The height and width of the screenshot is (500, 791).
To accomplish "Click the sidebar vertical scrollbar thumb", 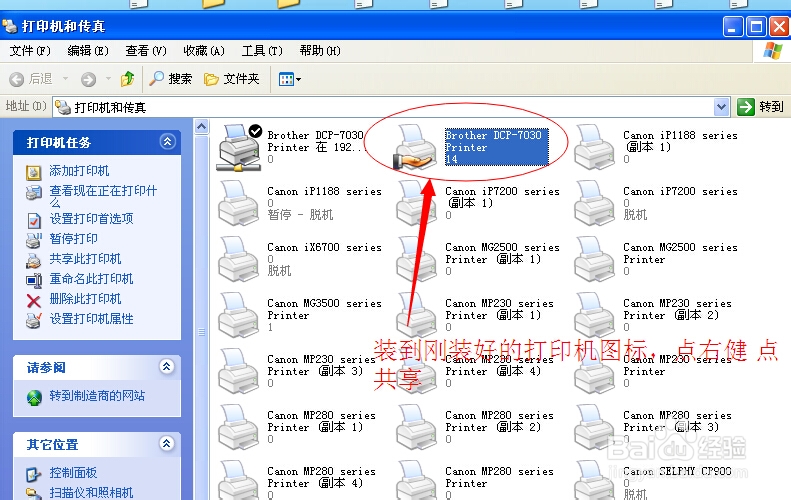I will 202,331.
